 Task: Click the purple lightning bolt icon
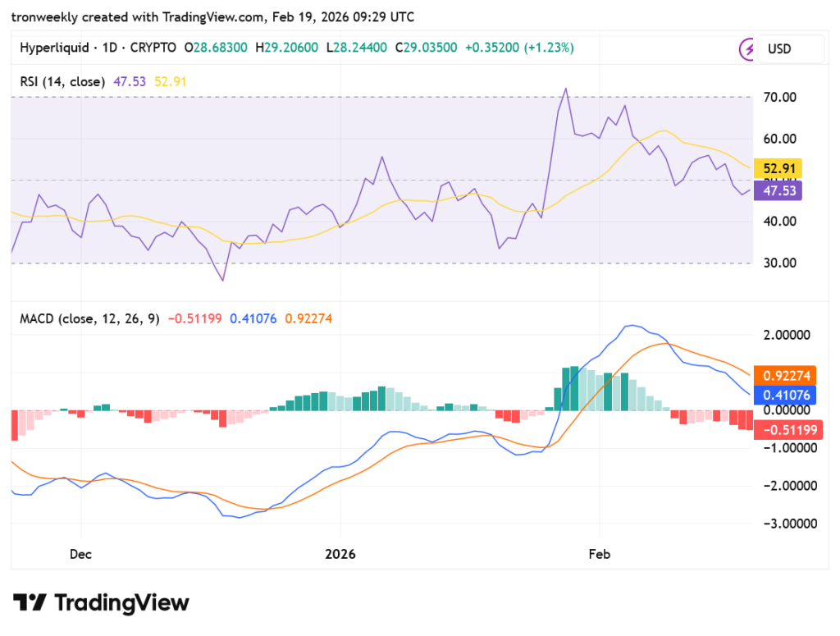click(746, 49)
